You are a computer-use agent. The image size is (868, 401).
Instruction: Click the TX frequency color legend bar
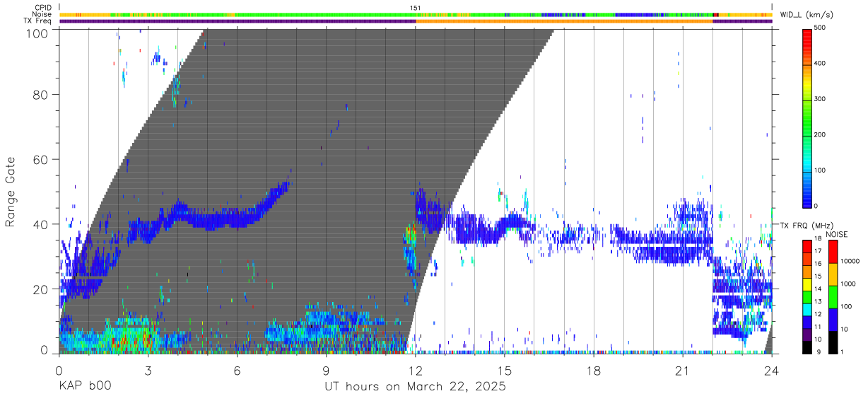pos(807,296)
